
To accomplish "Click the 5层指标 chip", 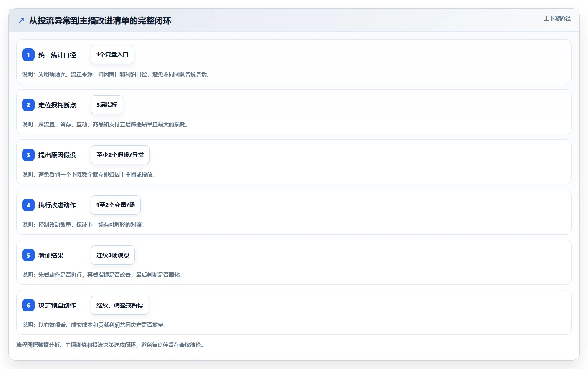I will (107, 105).
